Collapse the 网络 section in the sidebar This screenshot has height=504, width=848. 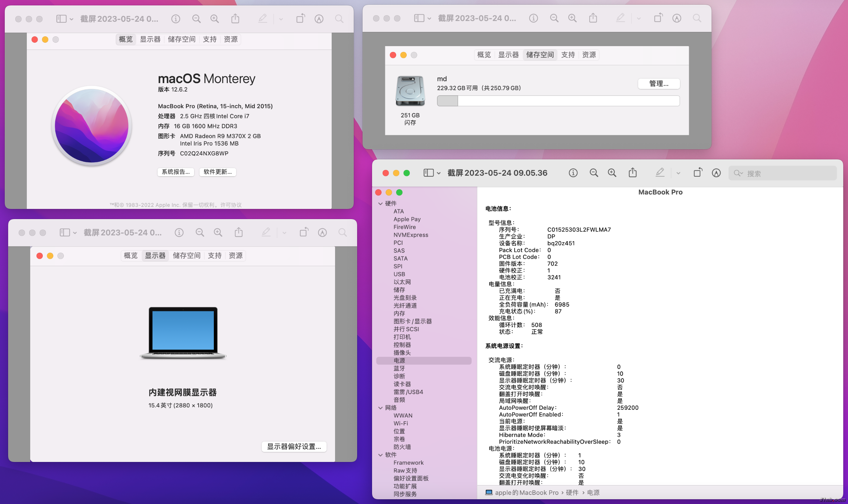[380, 408]
